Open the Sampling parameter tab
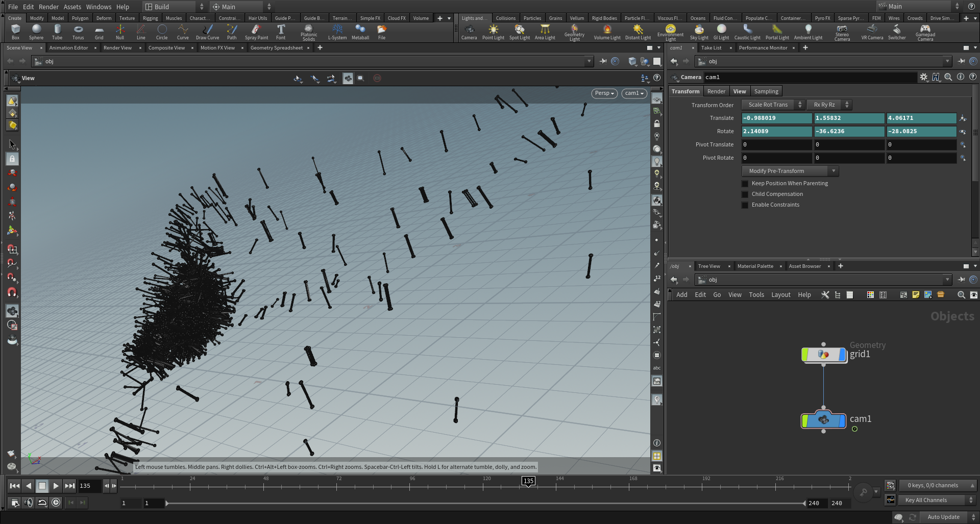Image resolution: width=980 pixels, height=524 pixels. coord(766,91)
